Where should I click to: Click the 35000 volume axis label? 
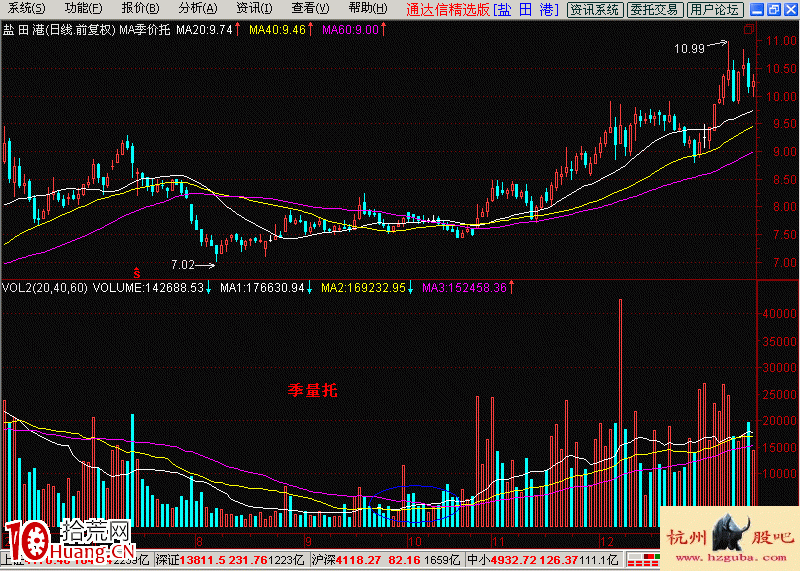pyautogui.click(x=779, y=341)
